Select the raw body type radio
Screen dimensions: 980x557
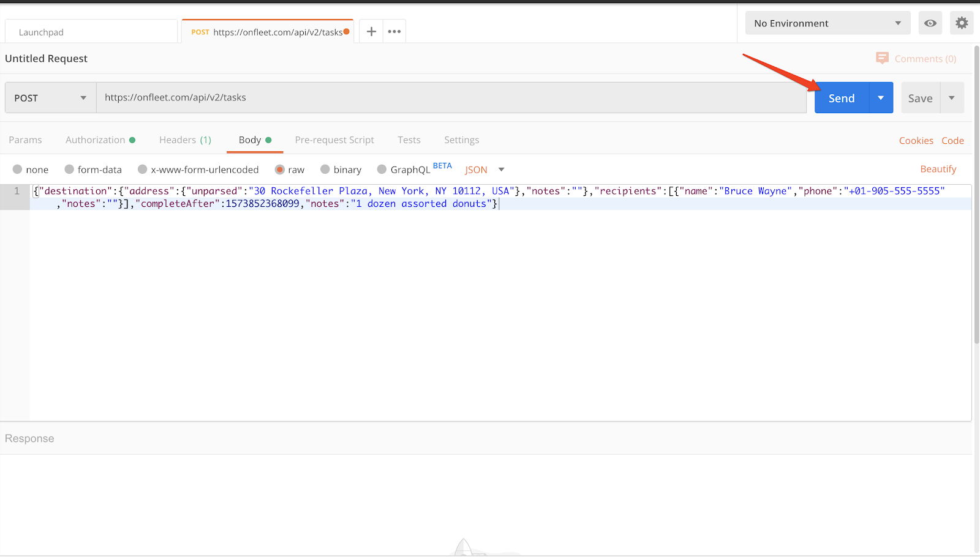[280, 170]
